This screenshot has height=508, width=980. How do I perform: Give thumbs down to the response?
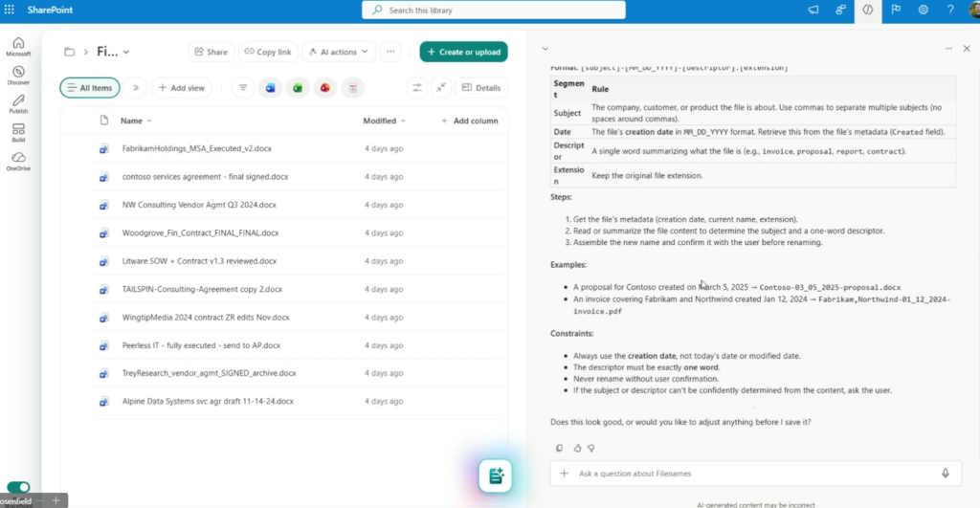click(591, 448)
